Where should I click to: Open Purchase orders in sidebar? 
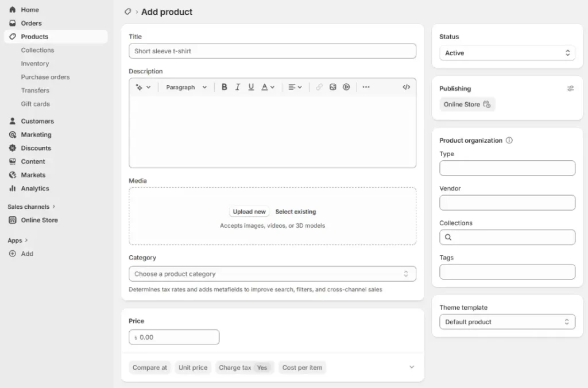(45, 77)
